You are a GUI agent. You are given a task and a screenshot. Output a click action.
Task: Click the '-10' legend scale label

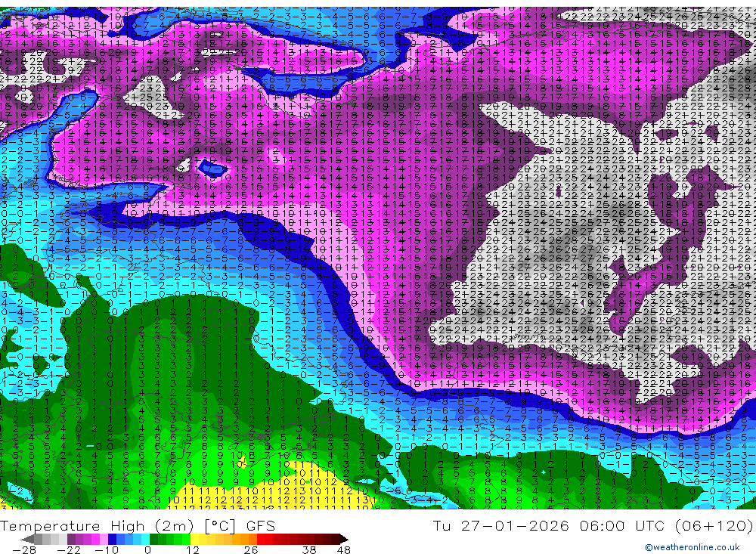coord(107,550)
